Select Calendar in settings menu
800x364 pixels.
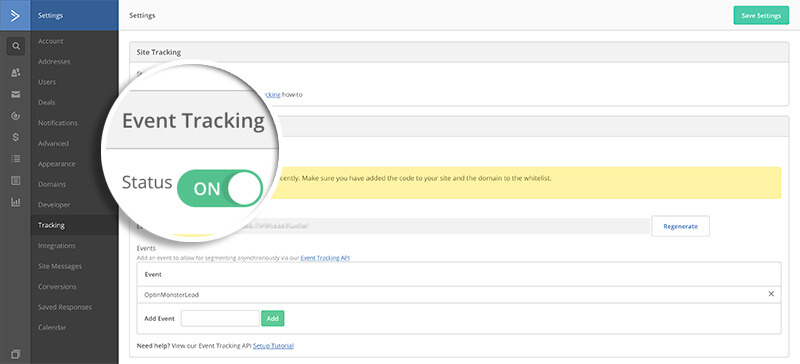52,327
